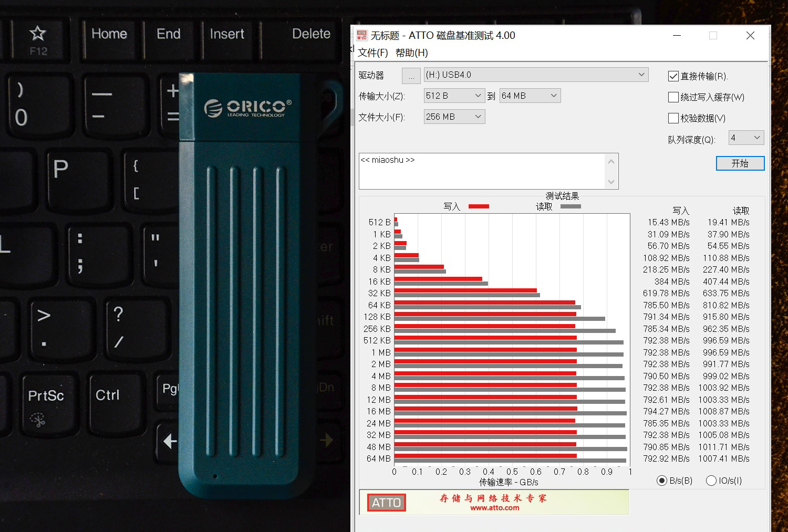
Task: Open the 64 MB maximum transfer size dropdown
Action: click(530, 96)
